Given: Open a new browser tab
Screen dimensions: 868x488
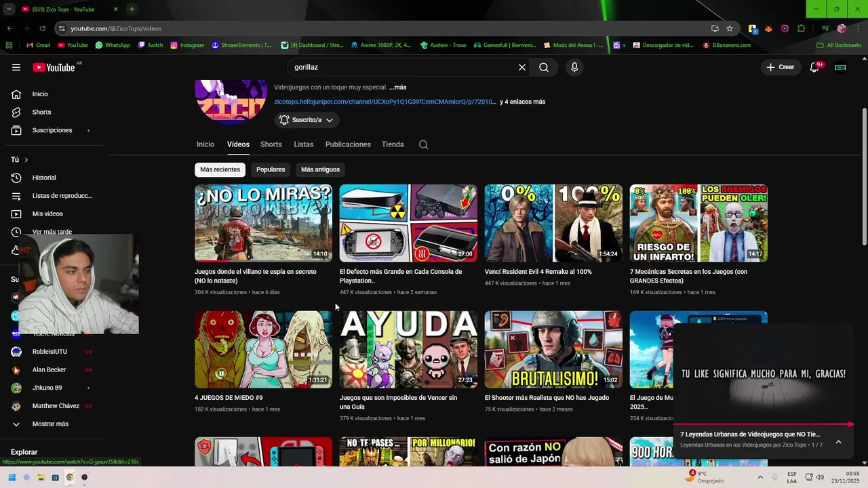Looking at the screenshot, I should [132, 9].
